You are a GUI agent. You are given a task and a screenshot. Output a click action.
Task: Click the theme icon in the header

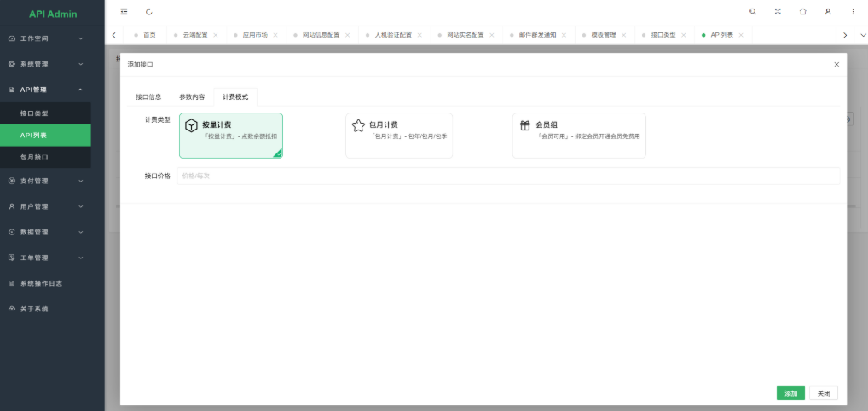802,12
